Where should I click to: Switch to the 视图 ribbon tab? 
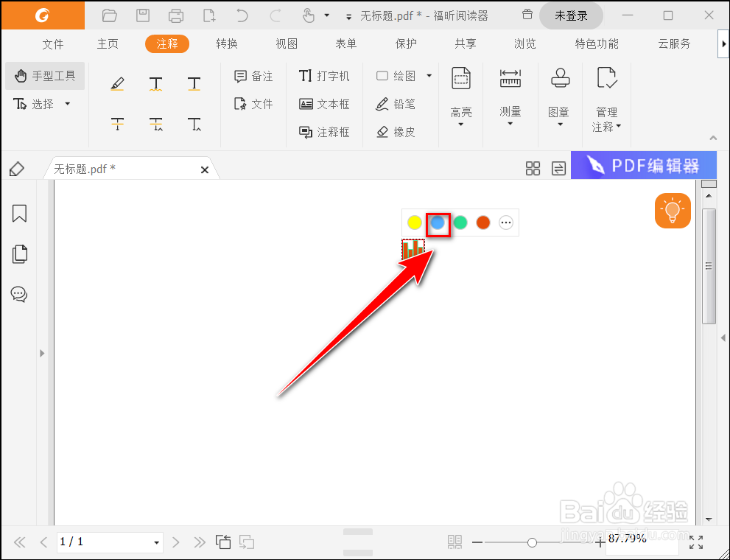[287, 43]
